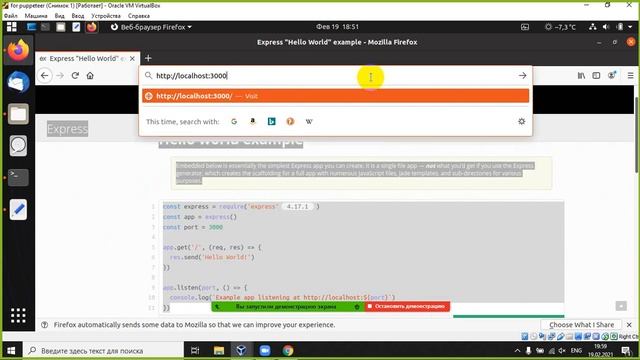Viewport: 640px width, 360px height.
Task: Click the Firefox forward arrow button
Action: coord(60,76)
